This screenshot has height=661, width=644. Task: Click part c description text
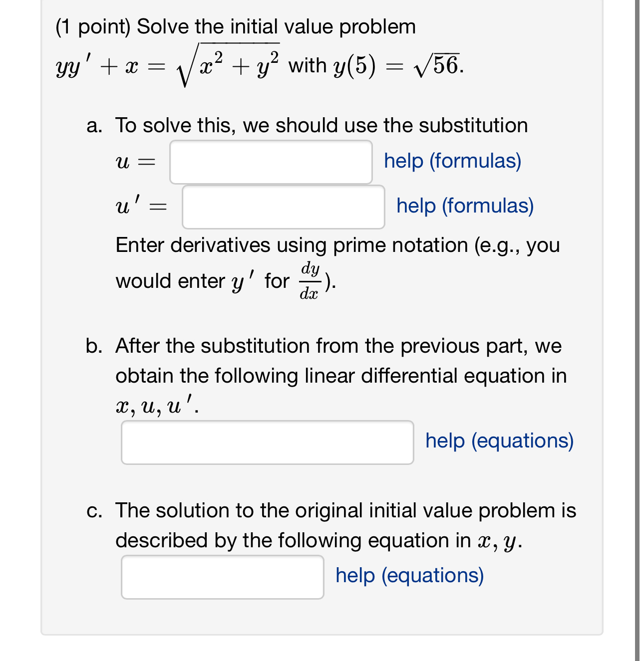(345, 525)
